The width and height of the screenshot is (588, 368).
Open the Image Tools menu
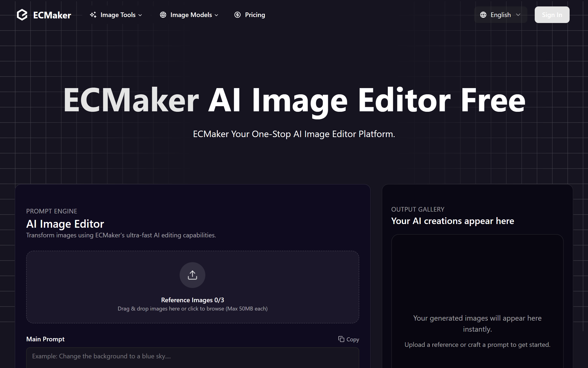coord(116,15)
